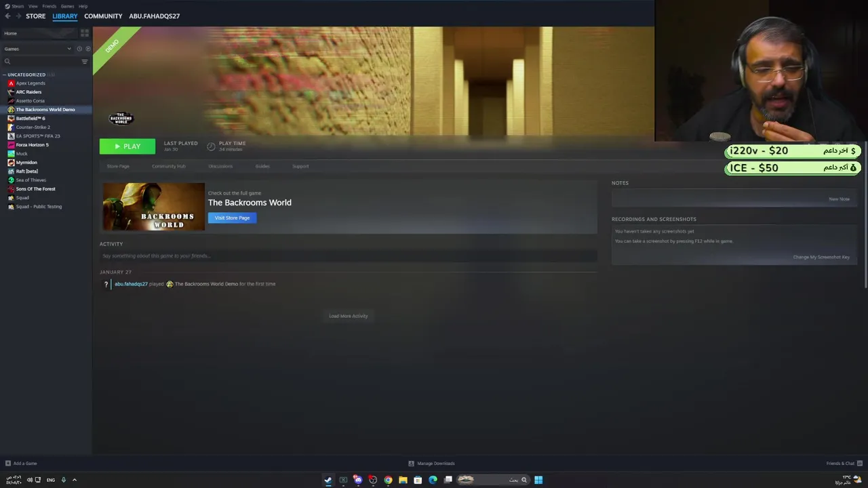The height and width of the screenshot is (488, 868).
Task: Open Task View from the taskbar
Action: click(448, 480)
